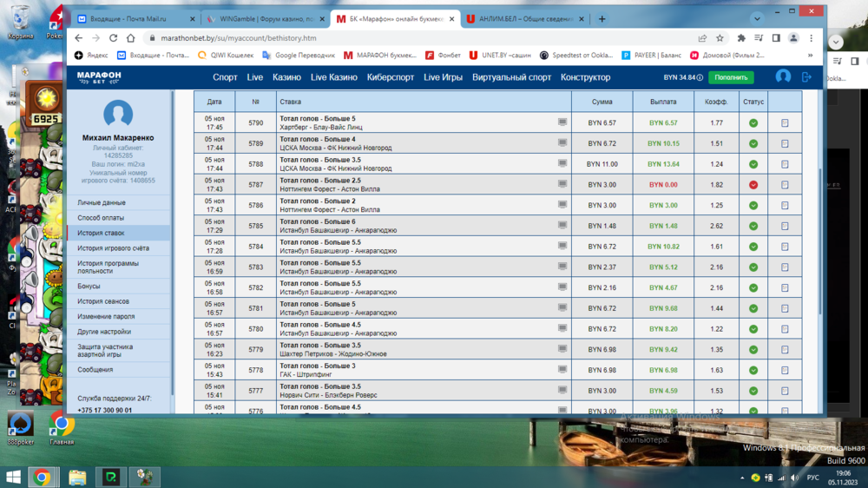The height and width of the screenshot is (488, 868).
Task: Click the user profile icon in site header
Action: coord(783,77)
